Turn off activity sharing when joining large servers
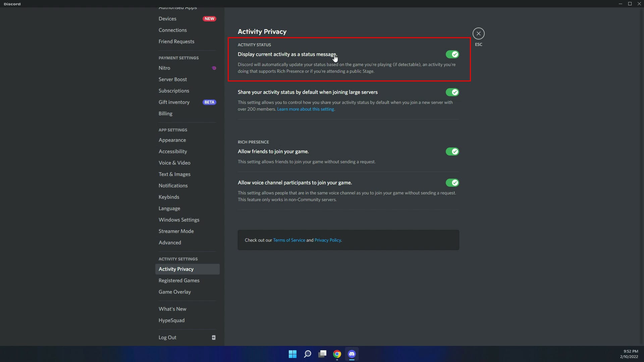The height and width of the screenshot is (362, 644). 452,92
